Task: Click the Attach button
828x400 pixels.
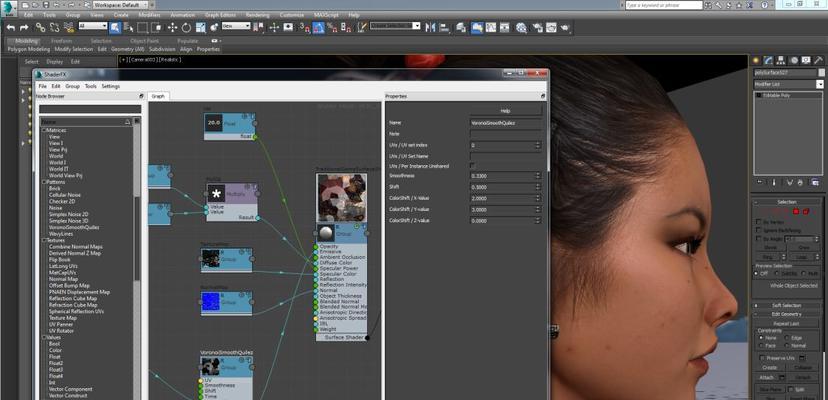Action: [767, 378]
